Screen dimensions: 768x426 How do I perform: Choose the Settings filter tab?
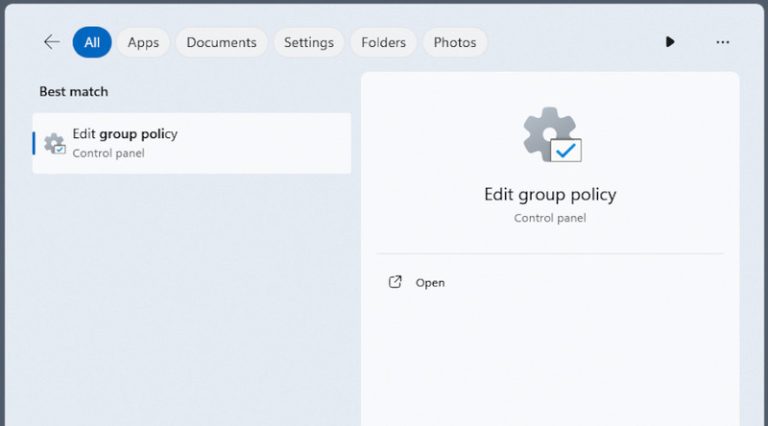(309, 42)
